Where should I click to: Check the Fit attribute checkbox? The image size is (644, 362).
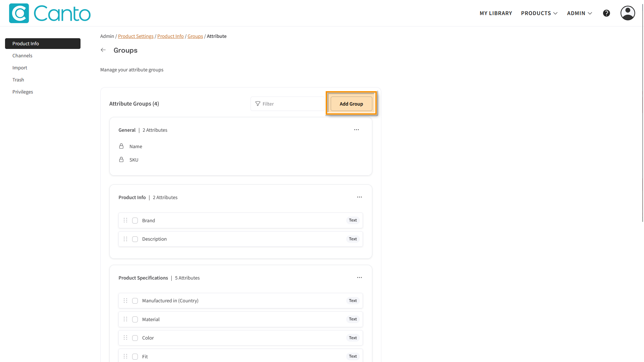click(135, 357)
